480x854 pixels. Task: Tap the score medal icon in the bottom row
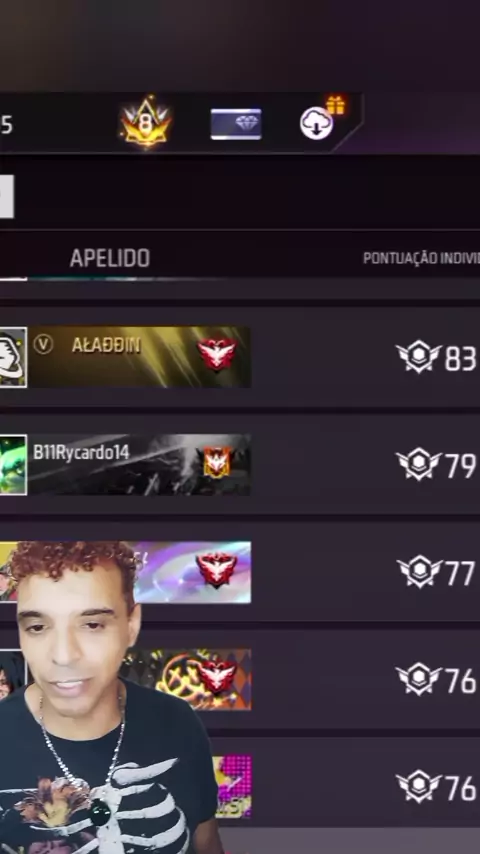[418, 786]
